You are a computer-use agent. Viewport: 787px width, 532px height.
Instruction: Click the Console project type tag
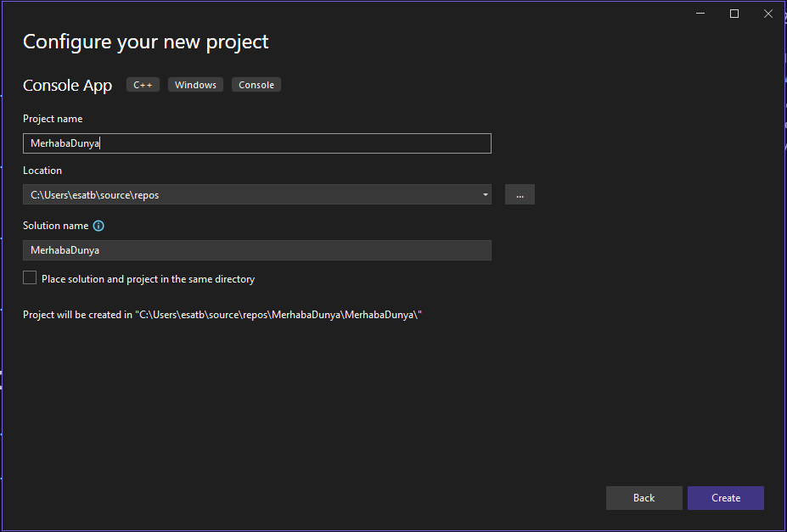pos(256,85)
